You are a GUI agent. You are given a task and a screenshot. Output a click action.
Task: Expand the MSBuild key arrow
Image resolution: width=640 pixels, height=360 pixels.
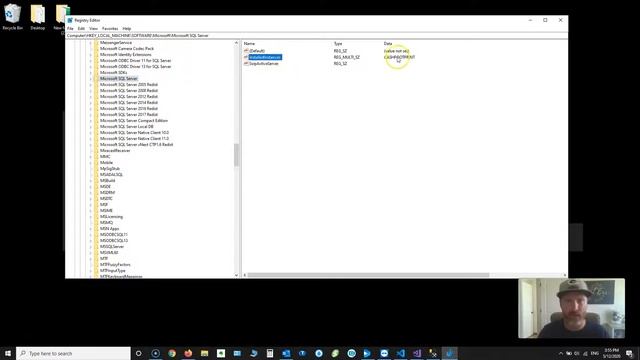[x=91, y=180]
